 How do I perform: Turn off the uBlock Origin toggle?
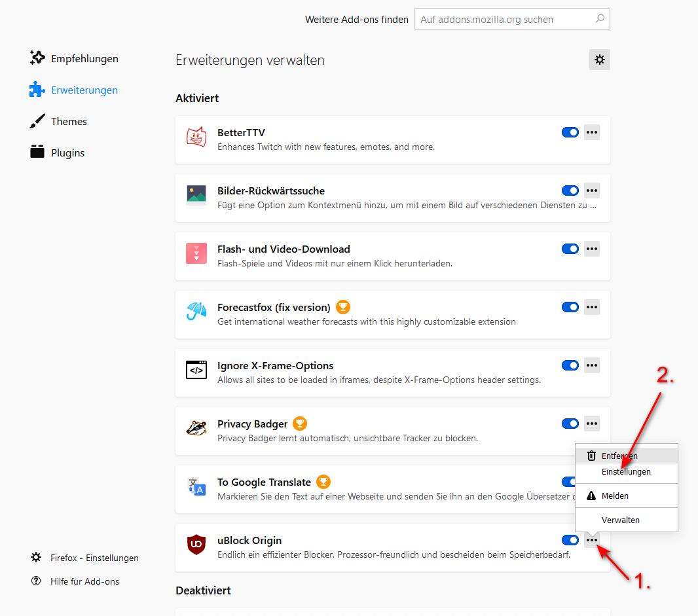coord(570,540)
